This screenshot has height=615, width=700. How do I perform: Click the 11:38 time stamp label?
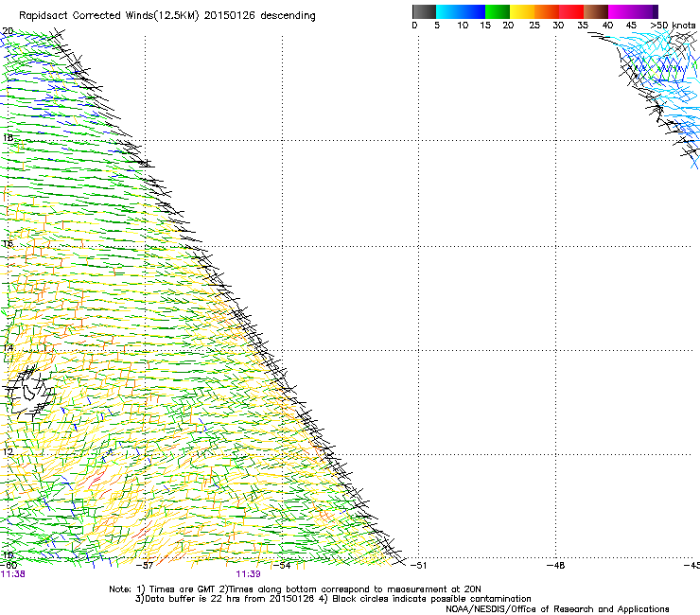point(12,574)
